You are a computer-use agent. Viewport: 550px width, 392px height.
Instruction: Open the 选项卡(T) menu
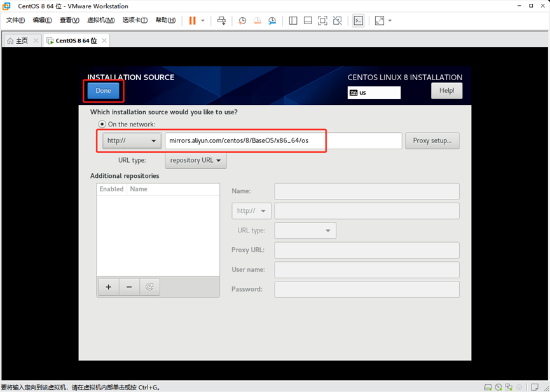pos(135,20)
